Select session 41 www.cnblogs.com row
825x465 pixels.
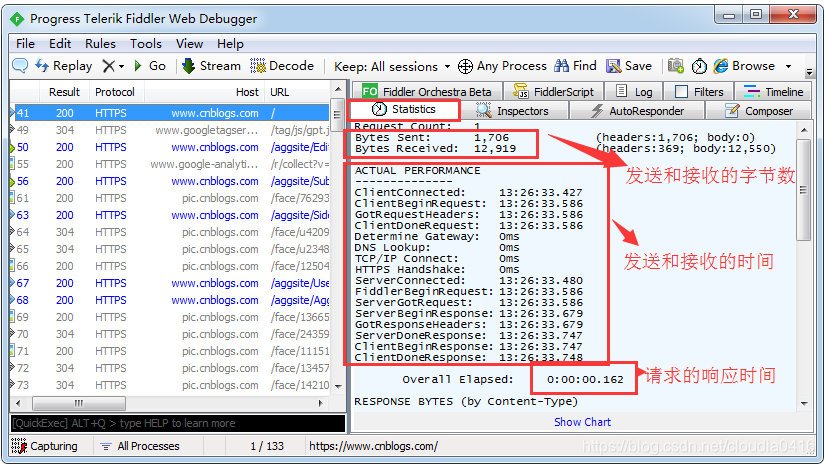click(169, 113)
